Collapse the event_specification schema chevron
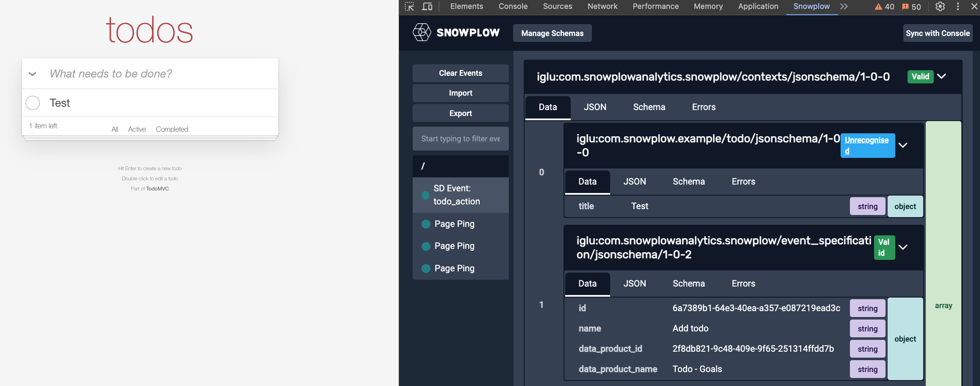 [903, 247]
